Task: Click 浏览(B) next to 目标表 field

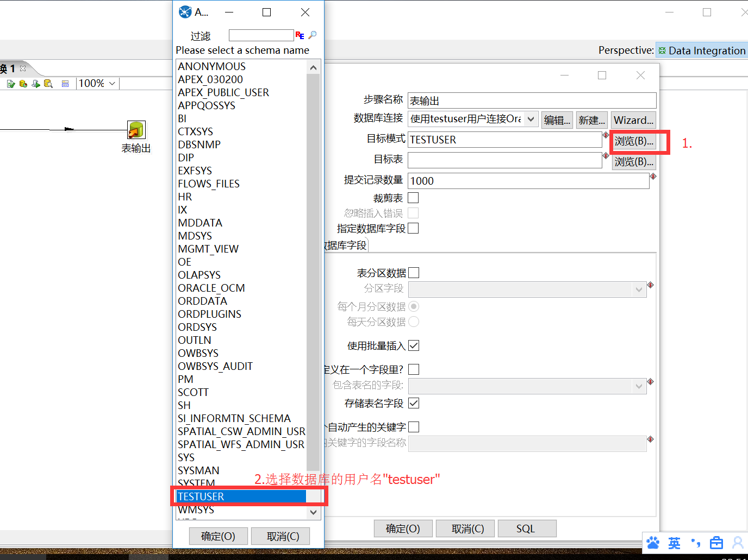Action: point(635,161)
